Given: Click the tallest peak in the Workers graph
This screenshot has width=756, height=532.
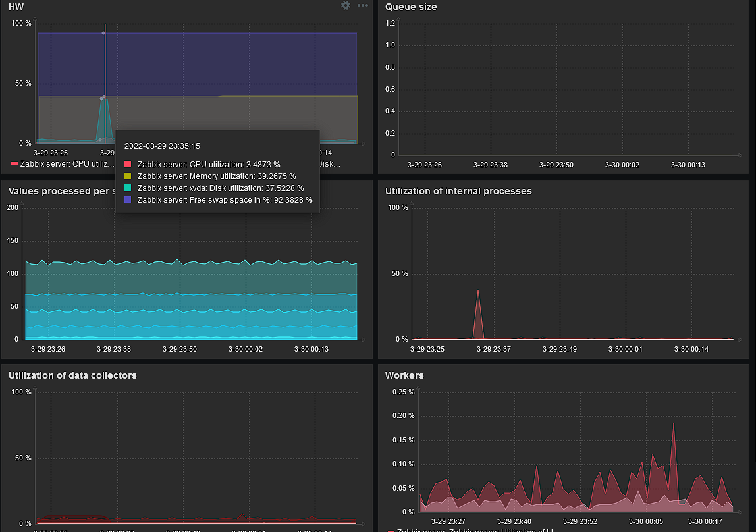Looking at the screenshot, I should point(674,425).
